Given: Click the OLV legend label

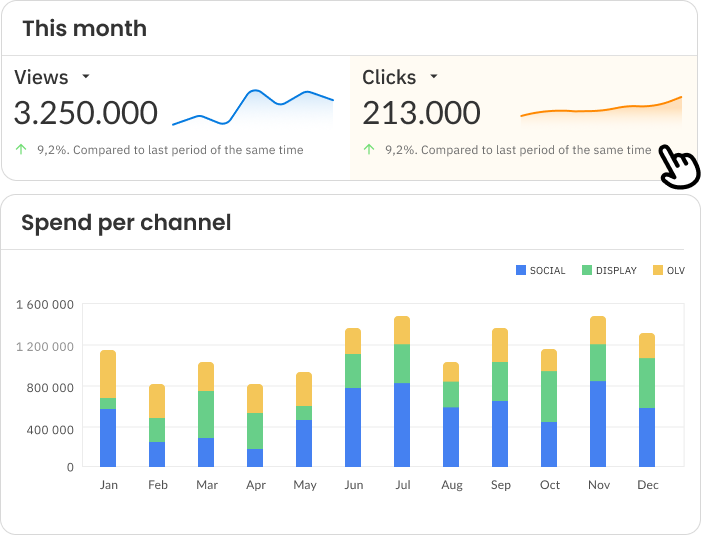Looking at the screenshot, I should tap(676, 271).
